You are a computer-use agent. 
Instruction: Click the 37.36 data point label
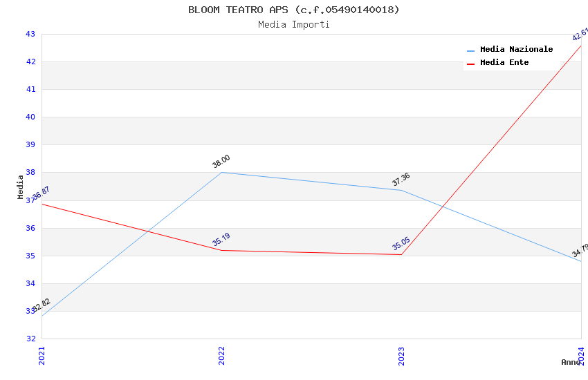pos(401,180)
